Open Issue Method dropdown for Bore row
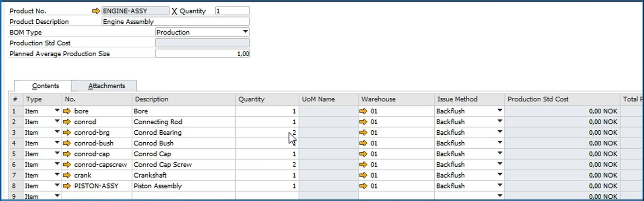The image size is (644, 201). (500, 111)
